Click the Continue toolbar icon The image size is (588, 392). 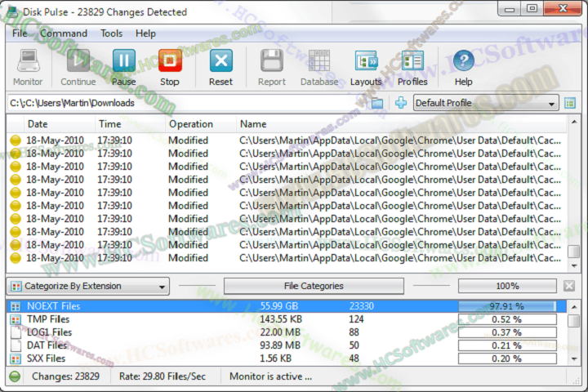pos(78,60)
